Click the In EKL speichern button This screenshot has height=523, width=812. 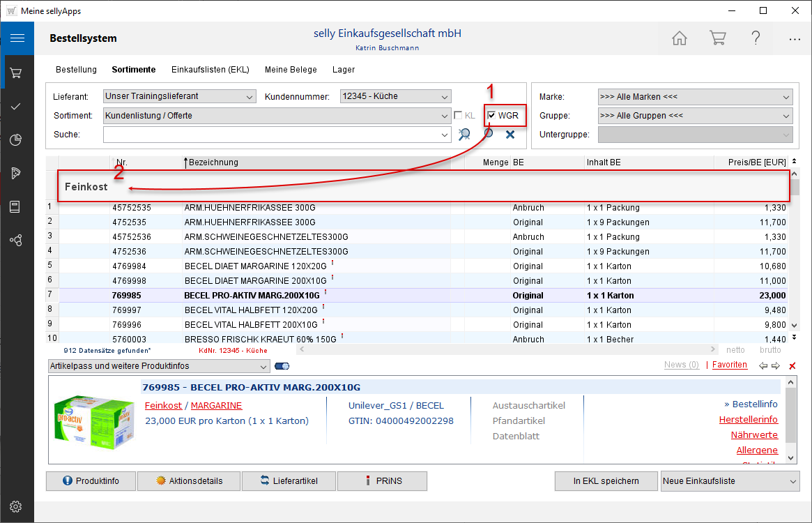click(606, 481)
